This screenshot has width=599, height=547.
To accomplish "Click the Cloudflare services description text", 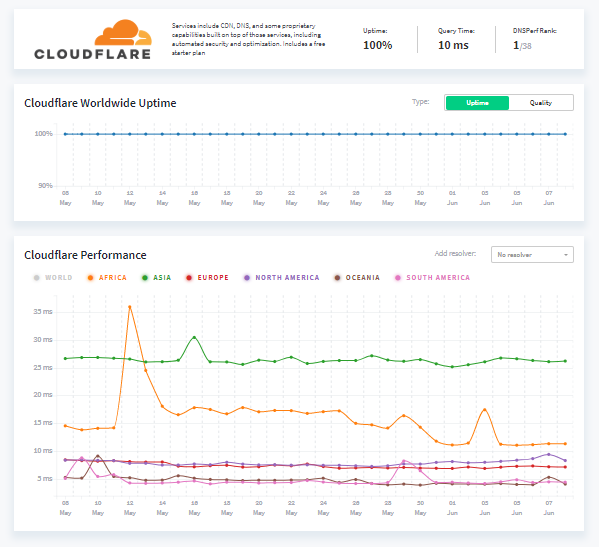I will pos(248,39).
